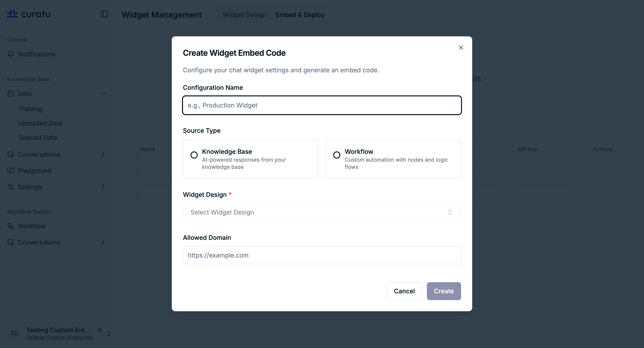Click the Workflow nodes icon
Screen dimensions: 644x348
(11, 226)
